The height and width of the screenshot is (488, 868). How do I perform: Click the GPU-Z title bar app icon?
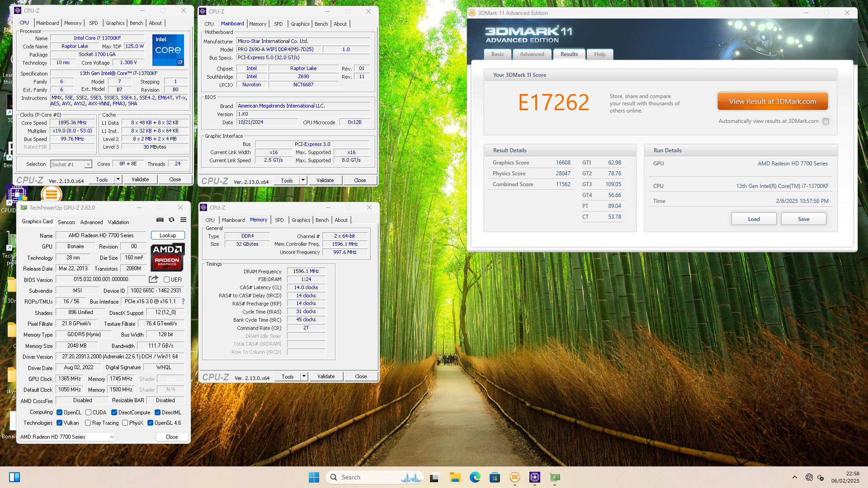(x=24, y=207)
